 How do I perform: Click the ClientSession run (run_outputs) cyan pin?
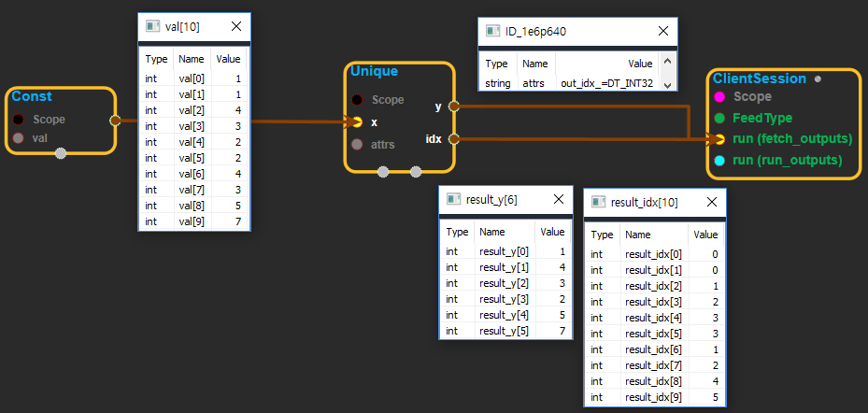point(719,161)
